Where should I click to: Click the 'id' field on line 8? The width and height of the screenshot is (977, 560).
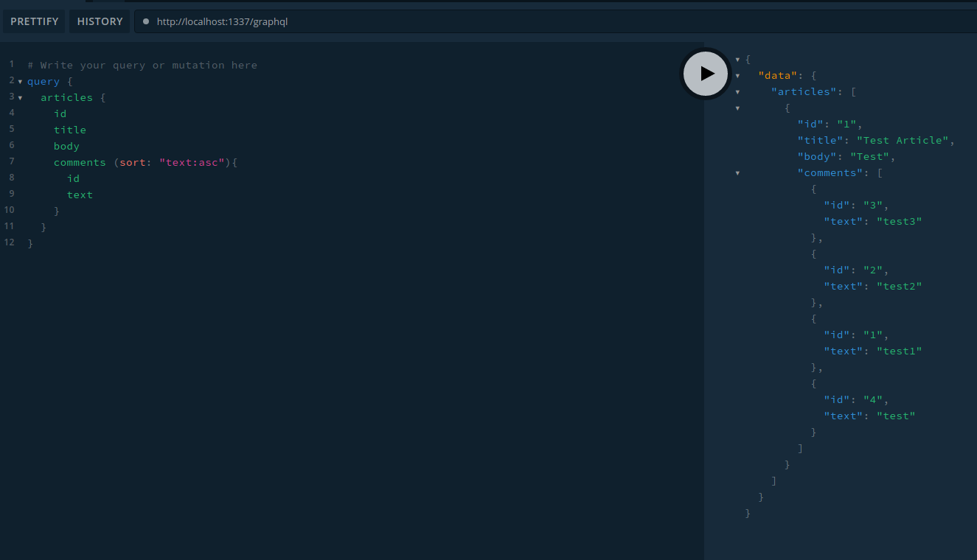[x=73, y=178]
